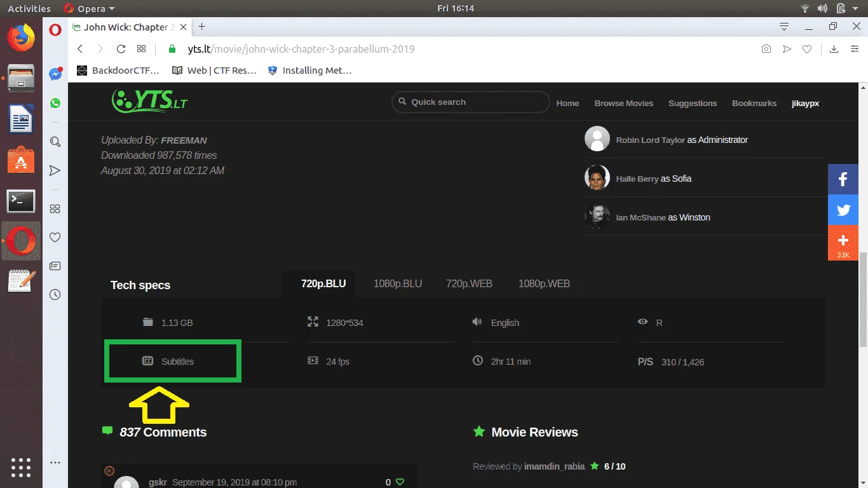This screenshot has width=868, height=488.
Task: Show all applications grid in dock
Action: [x=21, y=467]
